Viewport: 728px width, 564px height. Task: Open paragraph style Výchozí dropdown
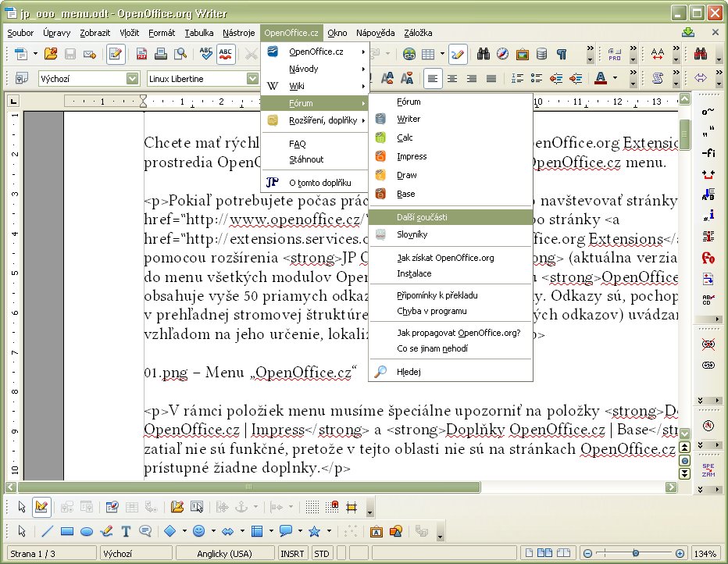click(x=132, y=78)
